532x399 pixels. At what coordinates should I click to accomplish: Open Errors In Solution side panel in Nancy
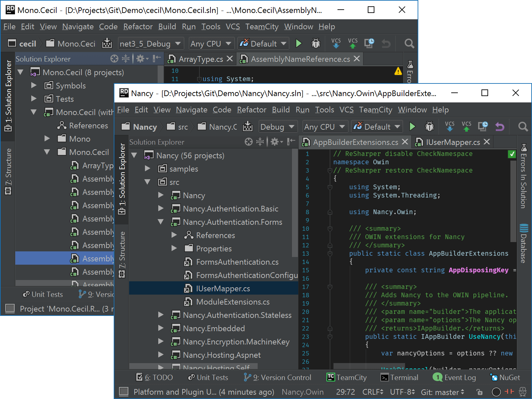tap(524, 176)
